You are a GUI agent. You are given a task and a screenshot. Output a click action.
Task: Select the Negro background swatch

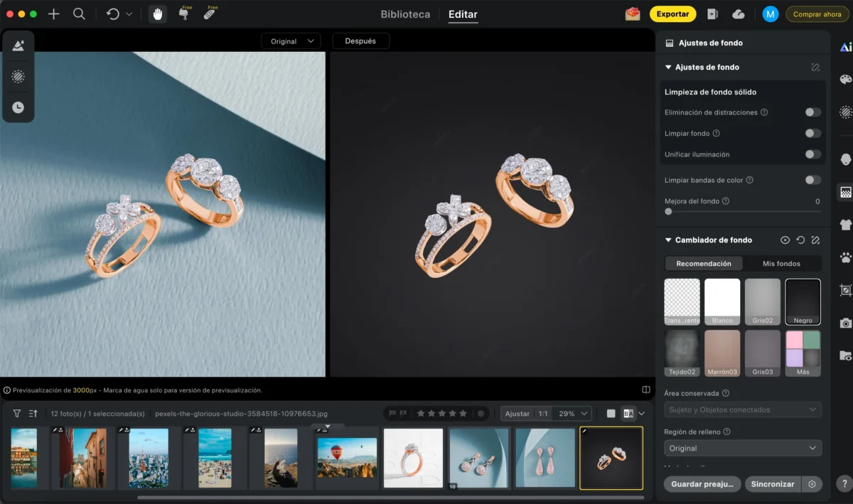click(x=803, y=302)
